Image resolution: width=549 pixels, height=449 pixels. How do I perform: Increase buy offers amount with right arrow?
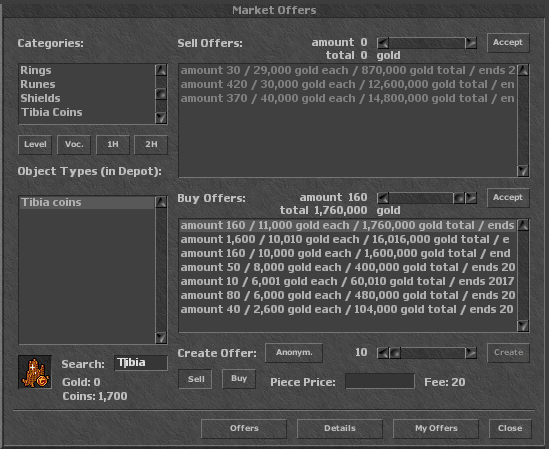tap(471, 198)
